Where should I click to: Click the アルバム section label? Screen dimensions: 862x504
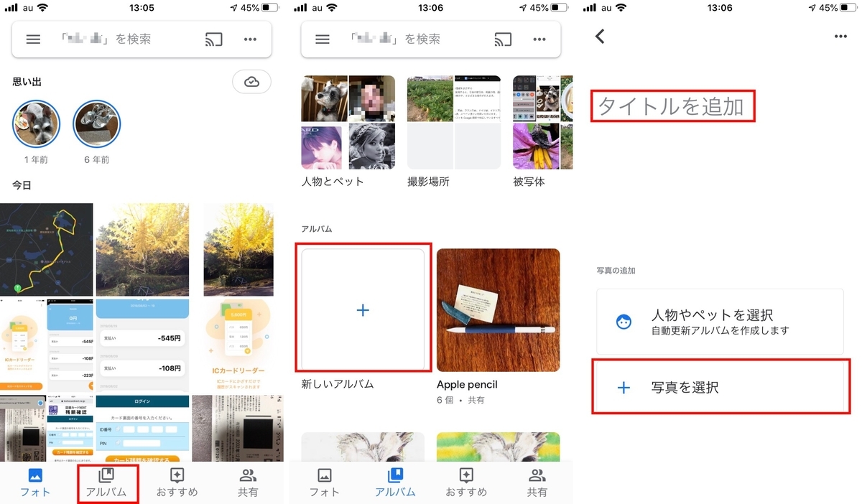click(x=317, y=229)
